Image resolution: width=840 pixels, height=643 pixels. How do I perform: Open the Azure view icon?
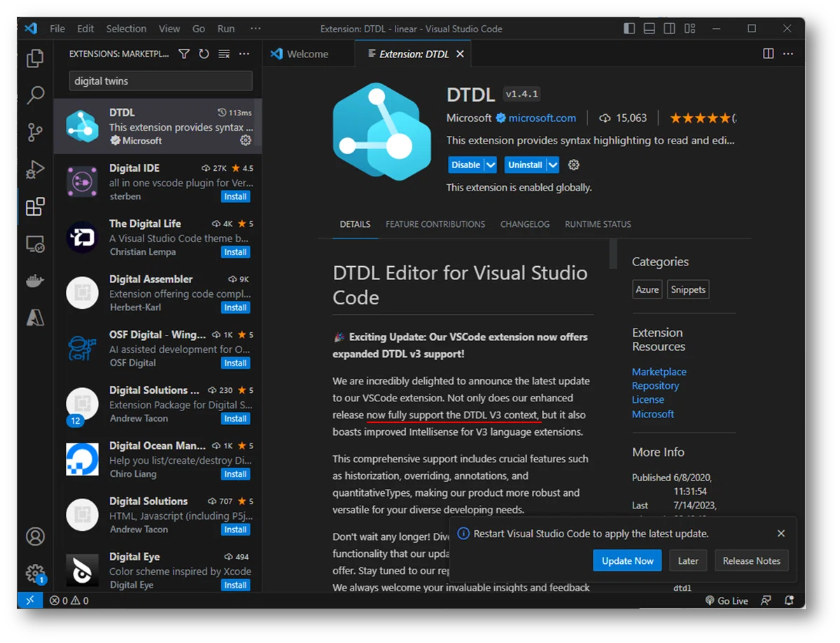35,318
